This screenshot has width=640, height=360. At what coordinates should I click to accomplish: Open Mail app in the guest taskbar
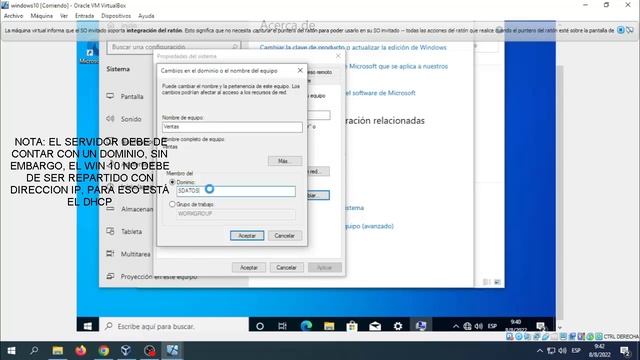[x=375, y=326]
